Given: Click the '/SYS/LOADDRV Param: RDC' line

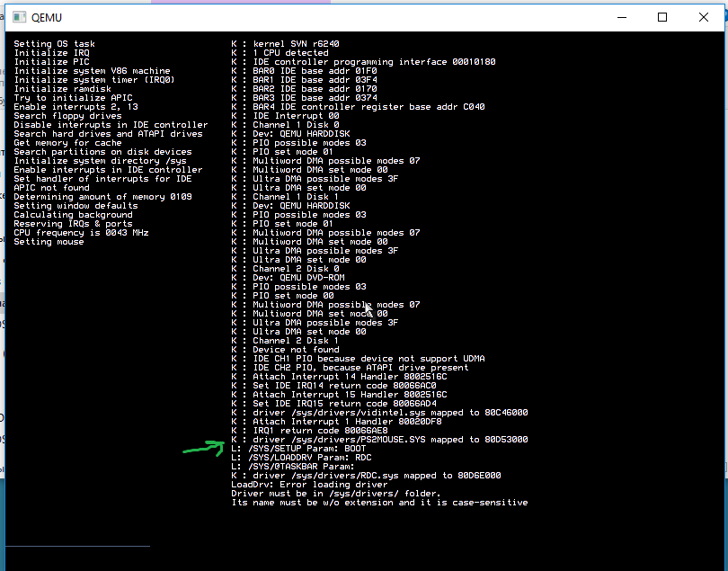Looking at the screenshot, I should click(x=301, y=458).
